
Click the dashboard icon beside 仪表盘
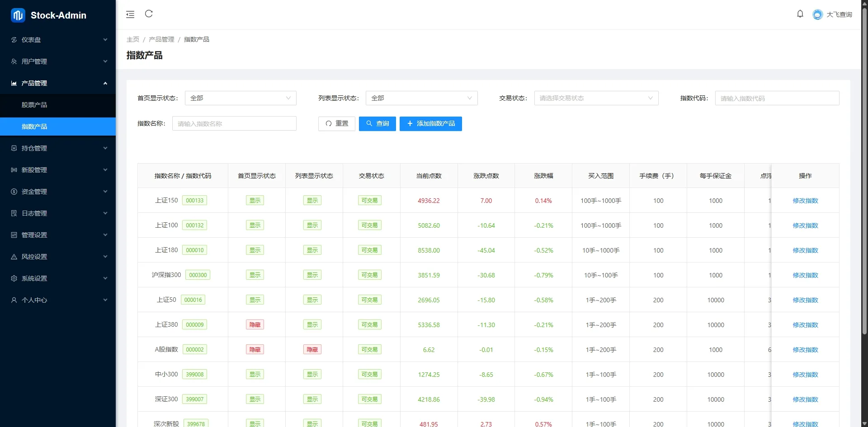14,40
